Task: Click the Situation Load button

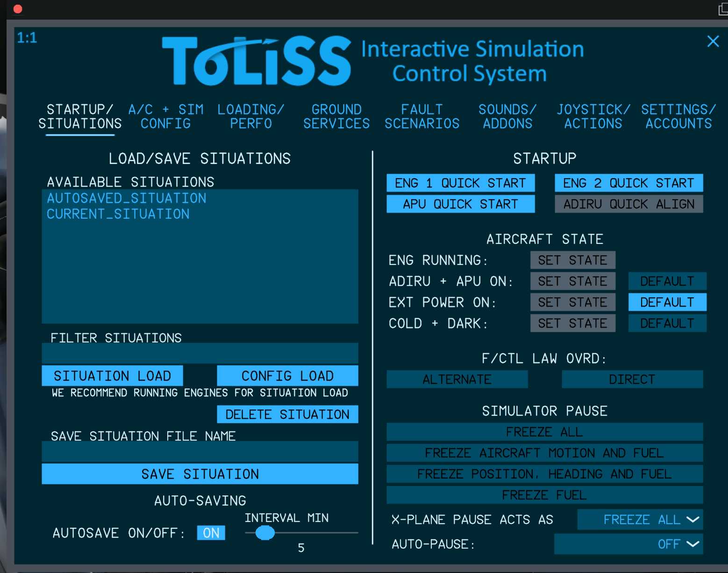Action: point(112,376)
